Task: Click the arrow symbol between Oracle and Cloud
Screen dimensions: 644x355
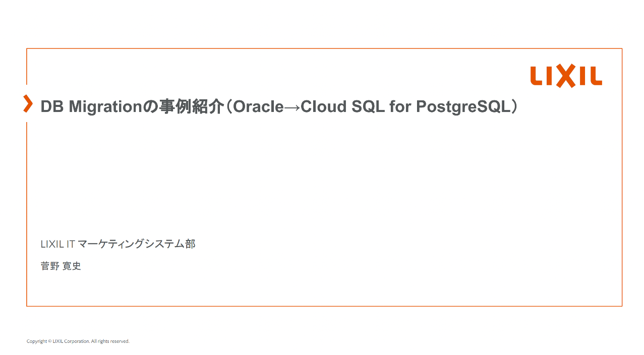Action: [x=292, y=107]
